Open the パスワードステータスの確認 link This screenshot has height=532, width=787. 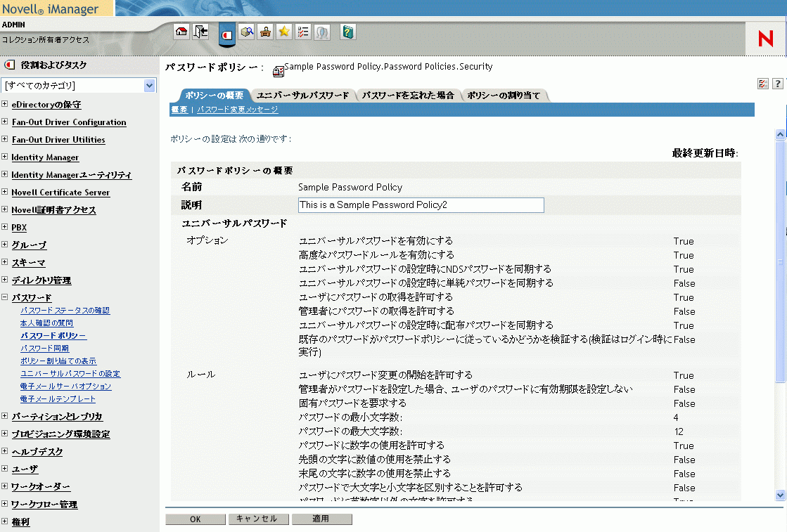pos(65,311)
